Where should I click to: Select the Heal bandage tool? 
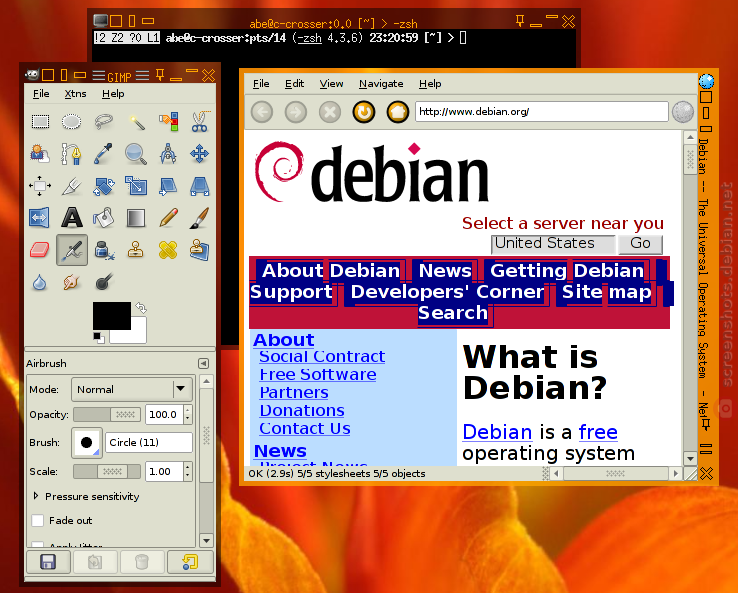pyautogui.click(x=168, y=250)
